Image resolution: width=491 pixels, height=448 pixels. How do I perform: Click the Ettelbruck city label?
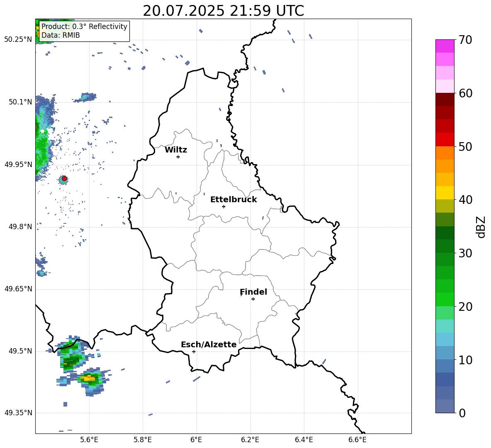[x=233, y=200]
